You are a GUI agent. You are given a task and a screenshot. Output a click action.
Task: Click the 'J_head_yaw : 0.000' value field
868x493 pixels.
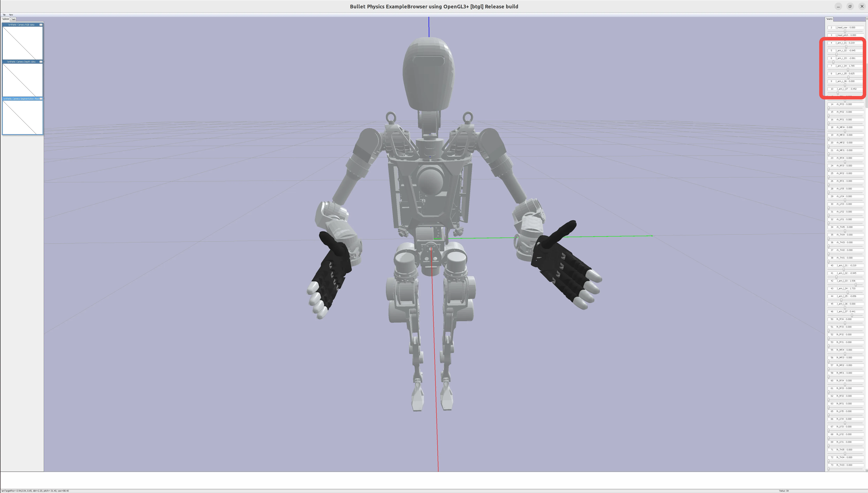coord(845,27)
